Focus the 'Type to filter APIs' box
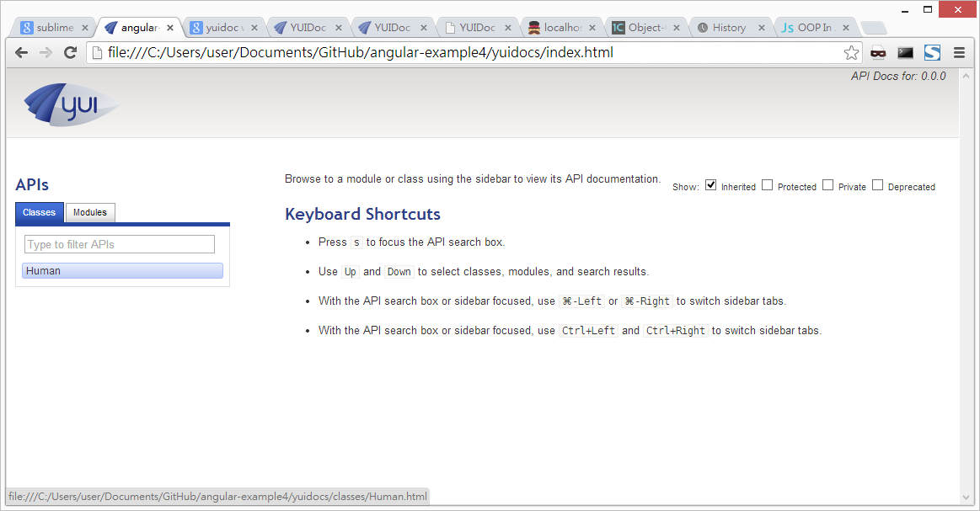Screen dimensions: 980x511 click(120, 244)
